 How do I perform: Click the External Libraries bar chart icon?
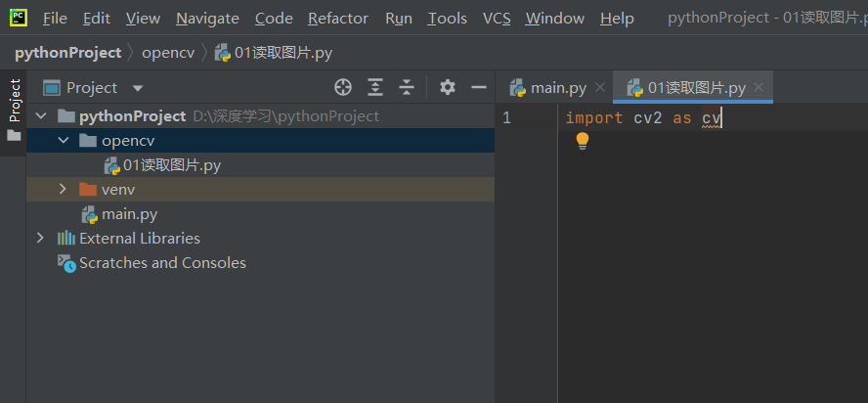[65, 239]
